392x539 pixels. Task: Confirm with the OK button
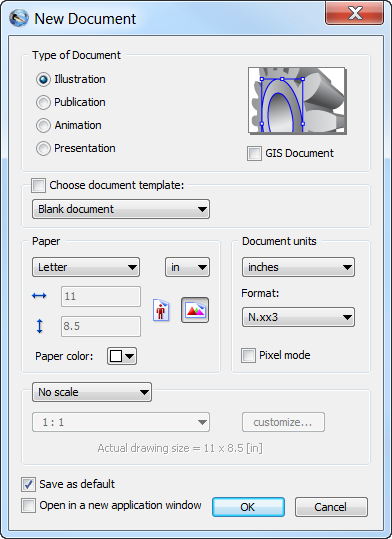tap(248, 507)
